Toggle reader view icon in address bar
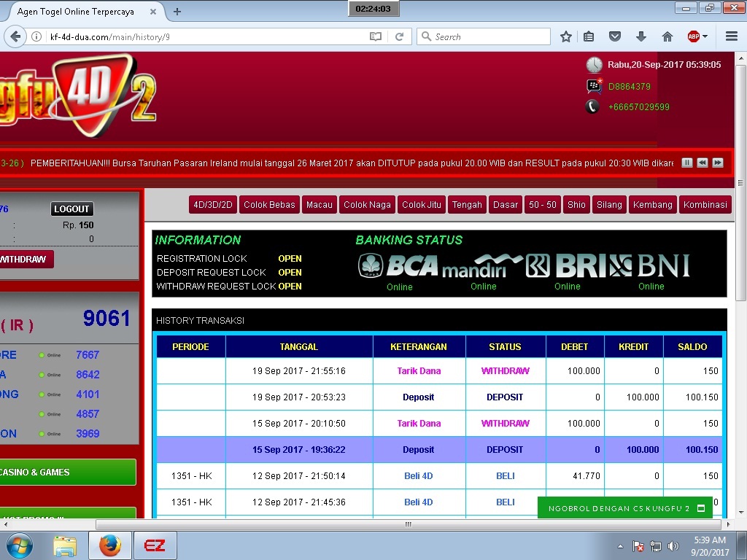Image resolution: width=747 pixels, height=560 pixels. 375,36
